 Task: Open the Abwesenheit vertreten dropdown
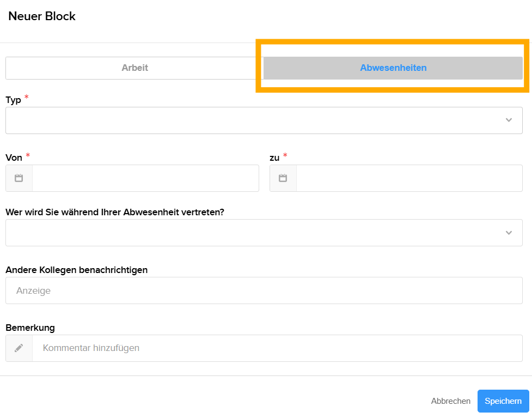tap(264, 232)
